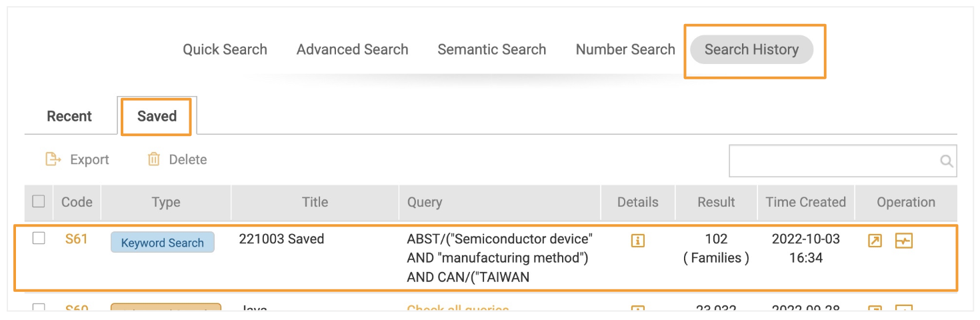Screen dimensions: 980x320
Task: Click the Time Created column header
Action: click(805, 202)
